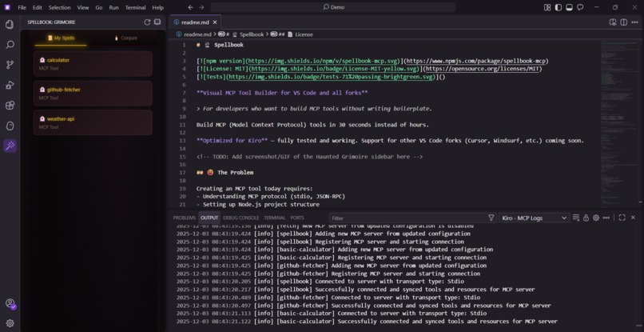Image resolution: width=644 pixels, height=332 pixels.
Task: Open the chat bubble icon in title bar
Action: 580,7
